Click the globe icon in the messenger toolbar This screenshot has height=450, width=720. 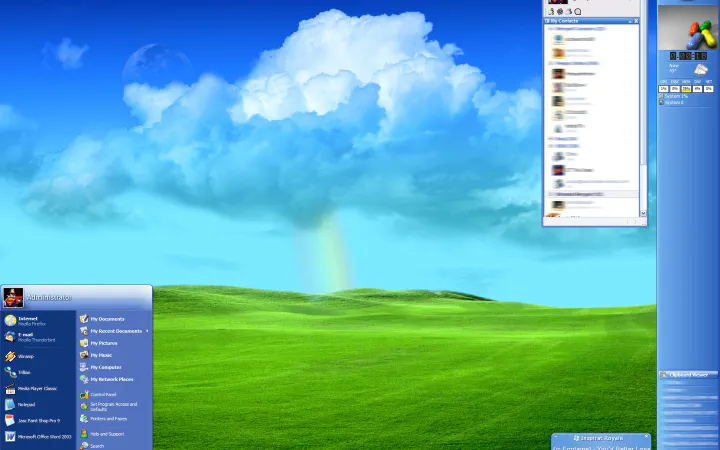tap(560, 11)
